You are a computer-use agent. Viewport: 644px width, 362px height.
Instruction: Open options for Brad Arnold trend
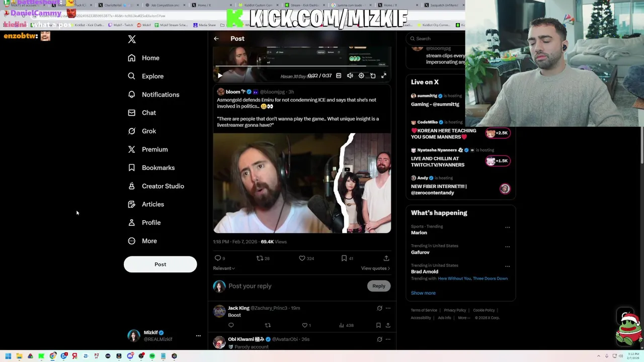tap(507, 266)
